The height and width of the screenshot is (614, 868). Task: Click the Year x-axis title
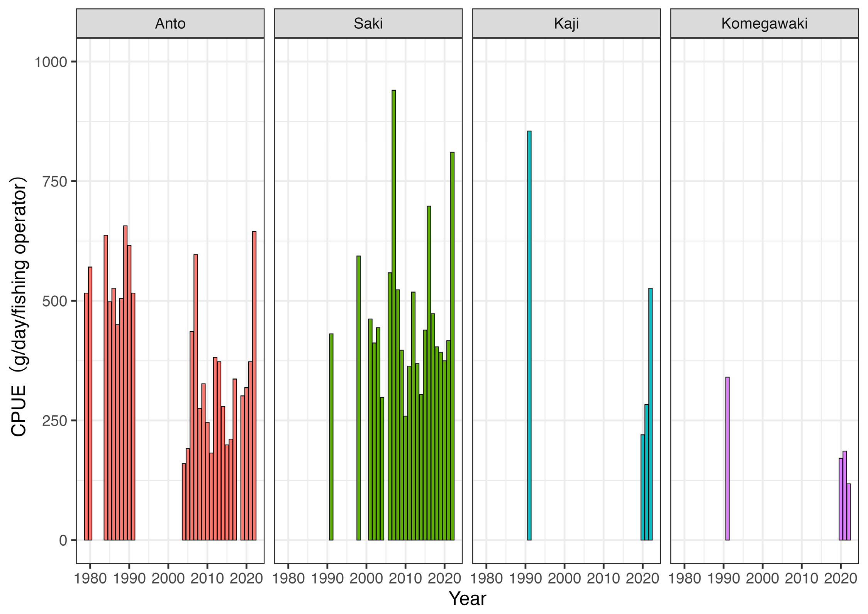(467, 599)
